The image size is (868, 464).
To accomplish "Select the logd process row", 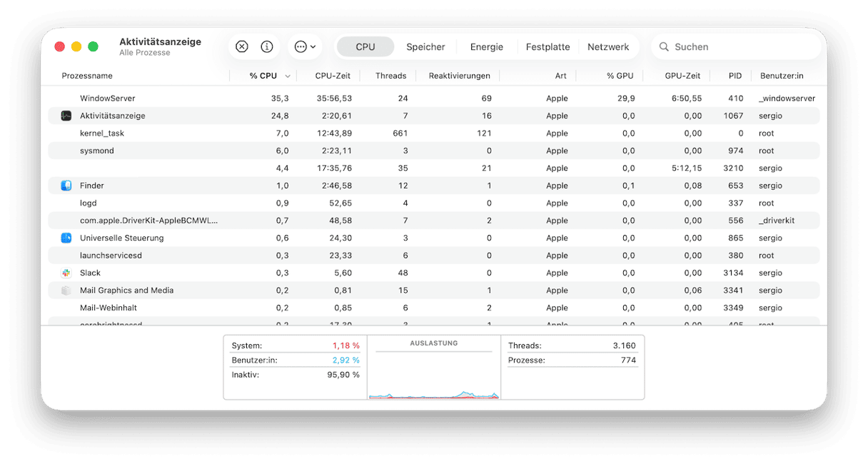I will point(434,203).
